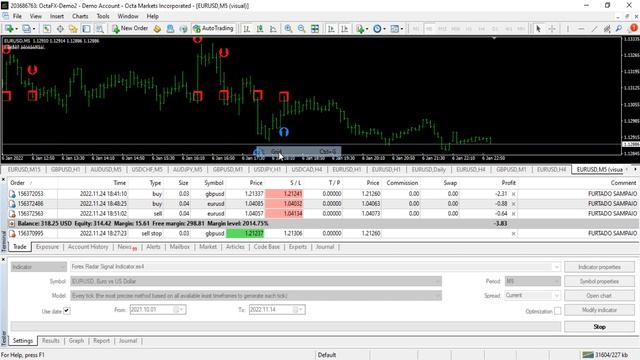This screenshot has height=360, width=640.
Task: Toggle the Market Watch panel icon
Action: 47,29
